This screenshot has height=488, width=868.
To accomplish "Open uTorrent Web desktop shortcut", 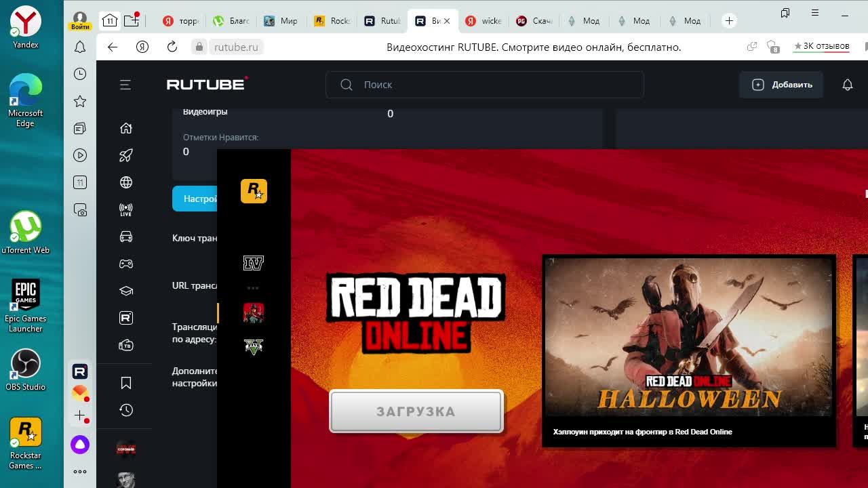I will pos(26,232).
